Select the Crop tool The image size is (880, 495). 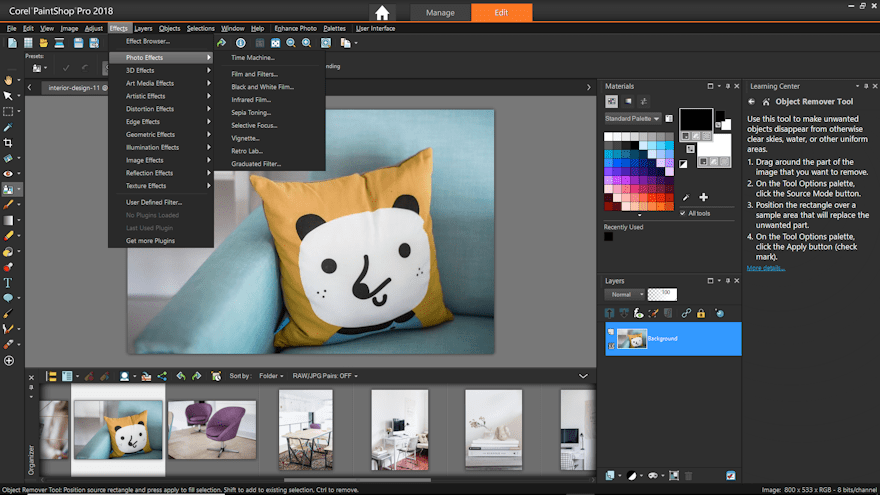tap(8, 143)
